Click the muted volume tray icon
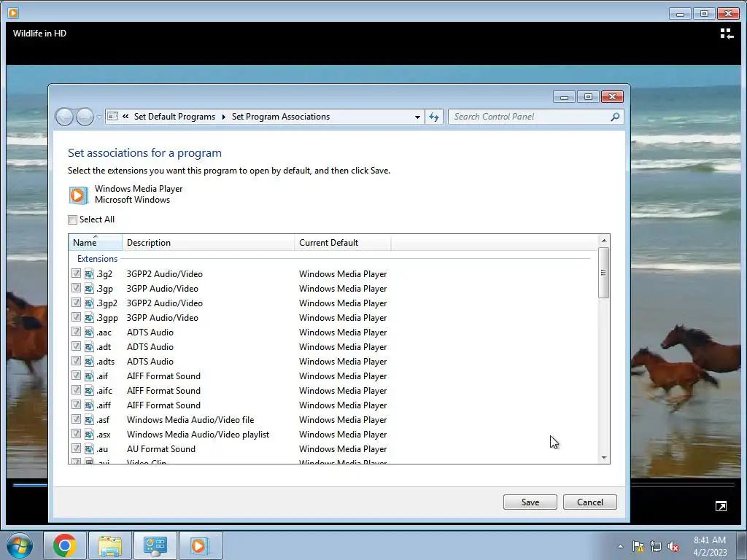The height and width of the screenshot is (560, 747). click(673, 546)
